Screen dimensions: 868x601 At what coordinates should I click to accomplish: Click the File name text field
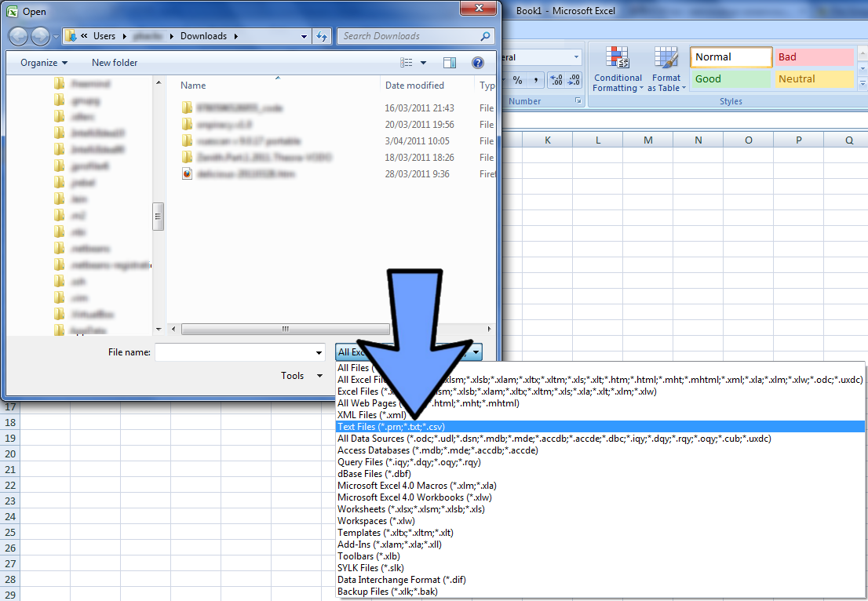[234, 352]
